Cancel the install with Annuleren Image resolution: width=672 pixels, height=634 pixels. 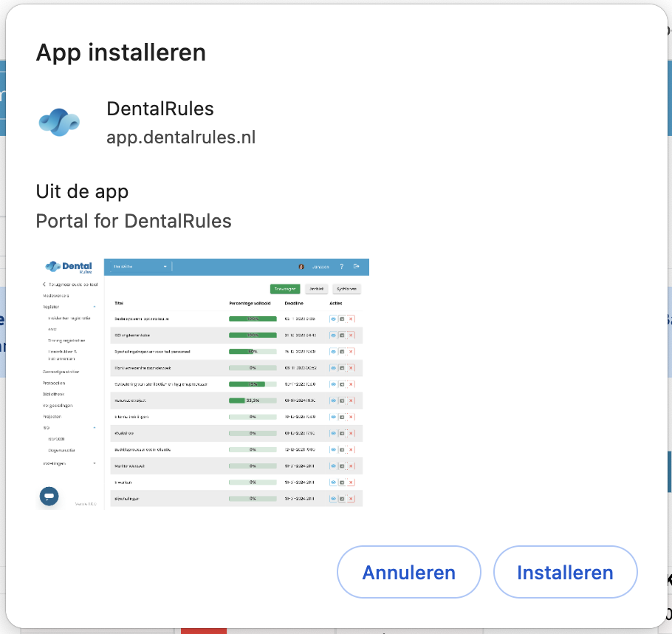click(409, 572)
